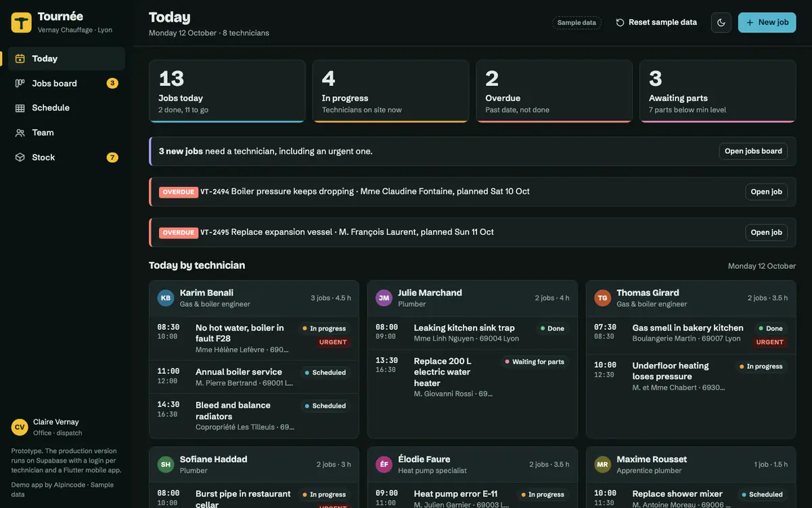Image resolution: width=812 pixels, height=508 pixels.
Task: Click the URGENT tag on boiler fault F28 job
Action: coord(333,343)
